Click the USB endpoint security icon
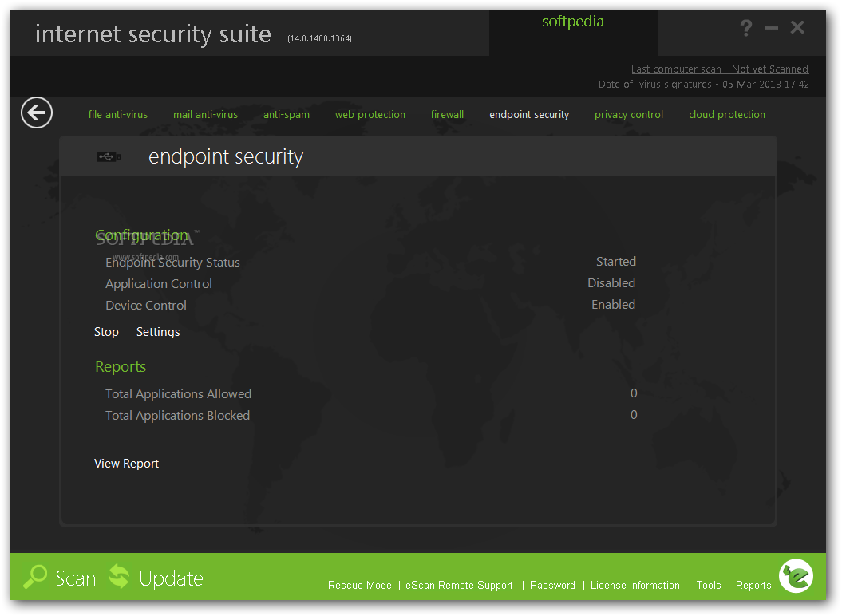 pos(109,157)
